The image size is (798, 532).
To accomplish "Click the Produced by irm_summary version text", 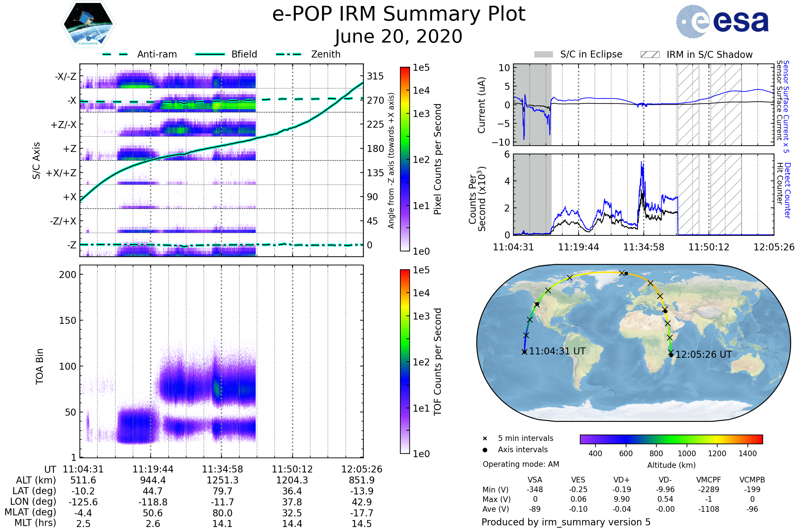I will [x=566, y=522].
